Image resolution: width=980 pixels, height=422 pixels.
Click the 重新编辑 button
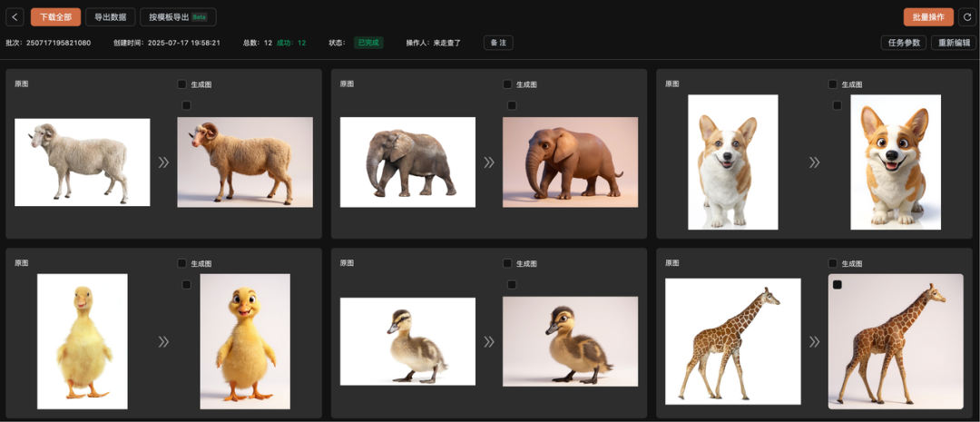954,43
